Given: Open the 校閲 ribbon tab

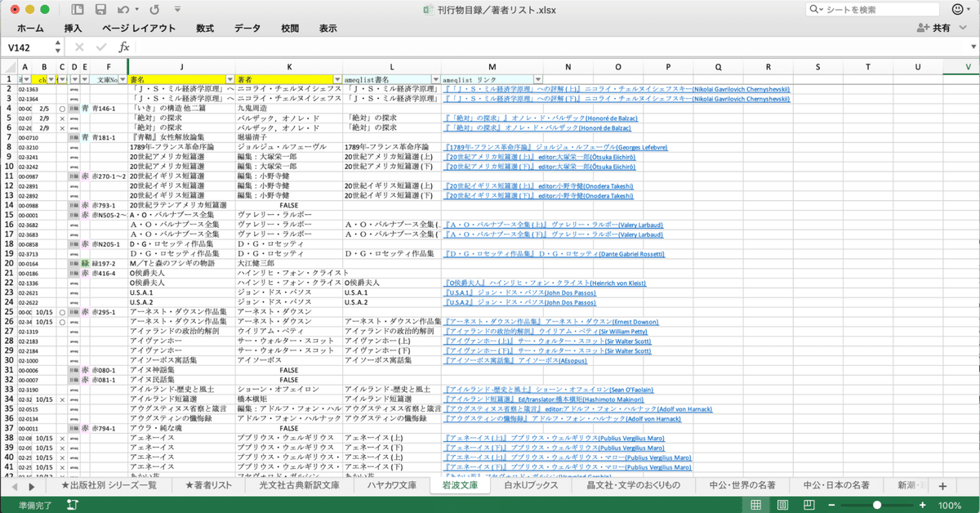Looking at the screenshot, I should pos(290,28).
